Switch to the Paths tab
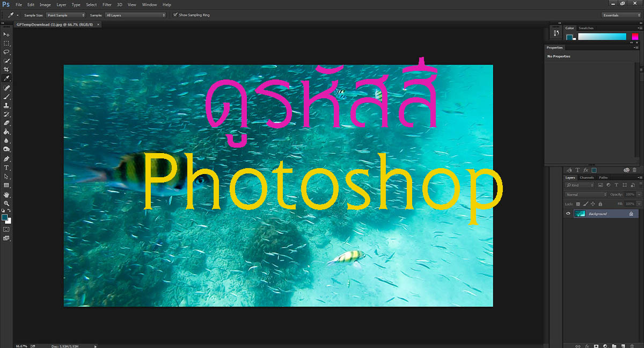The width and height of the screenshot is (644, 348). pos(603,178)
